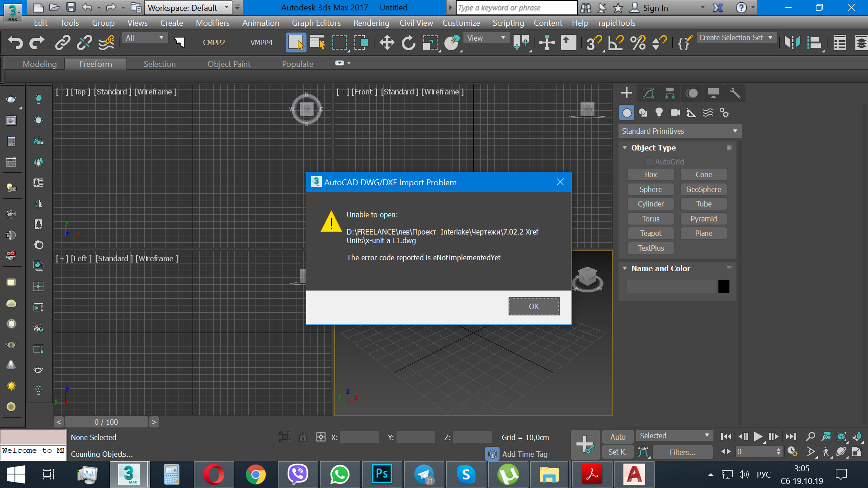Select Space Warps category in Create panel
Screen dimensions: 868x488
[708, 113]
